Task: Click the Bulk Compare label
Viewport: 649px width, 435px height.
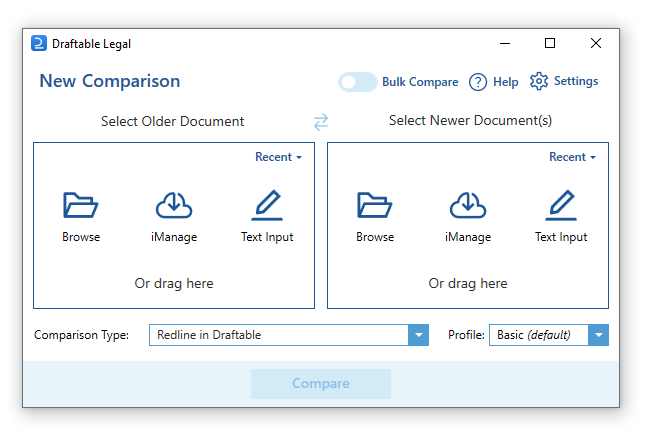Action: [420, 82]
